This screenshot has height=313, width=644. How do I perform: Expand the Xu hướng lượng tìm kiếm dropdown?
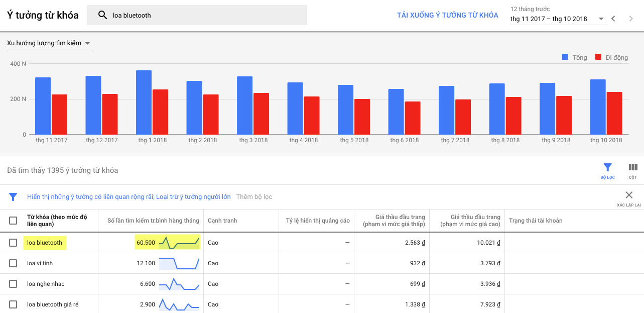point(50,43)
